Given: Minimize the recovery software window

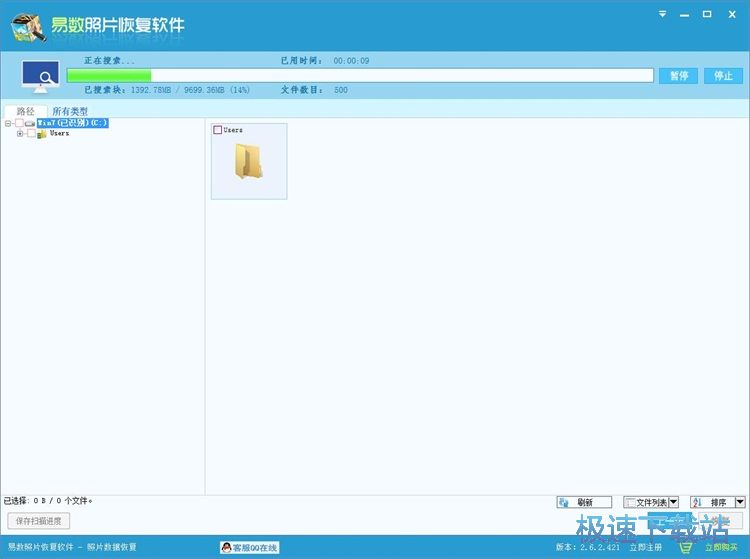Looking at the screenshot, I should [x=684, y=15].
